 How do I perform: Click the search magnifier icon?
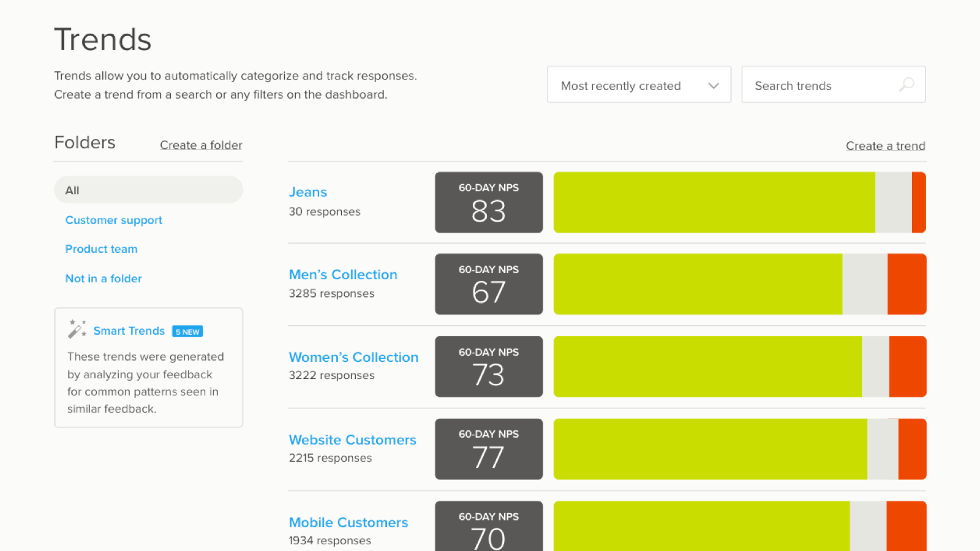(x=907, y=84)
